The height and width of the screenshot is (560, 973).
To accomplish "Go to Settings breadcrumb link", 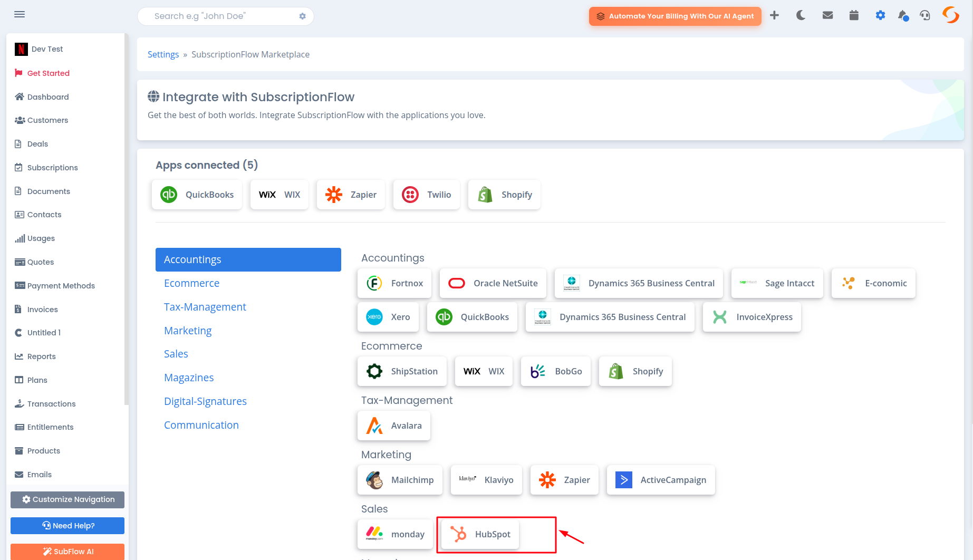I will click(163, 54).
